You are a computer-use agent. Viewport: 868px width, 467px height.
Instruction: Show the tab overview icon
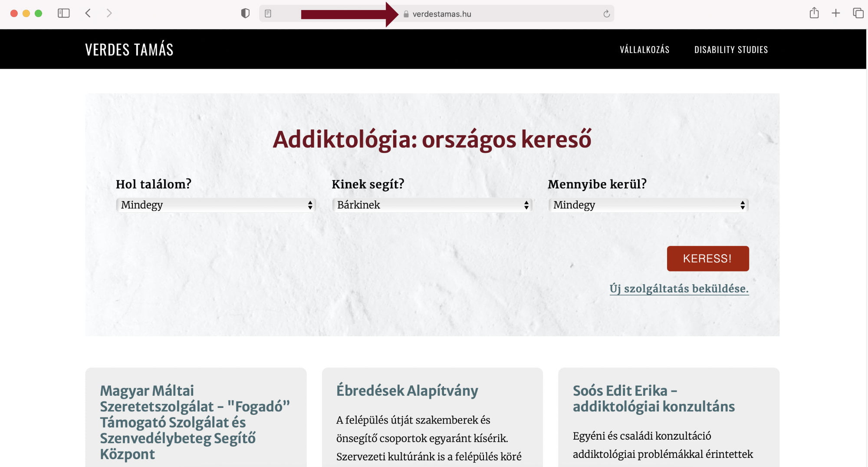[x=858, y=13]
